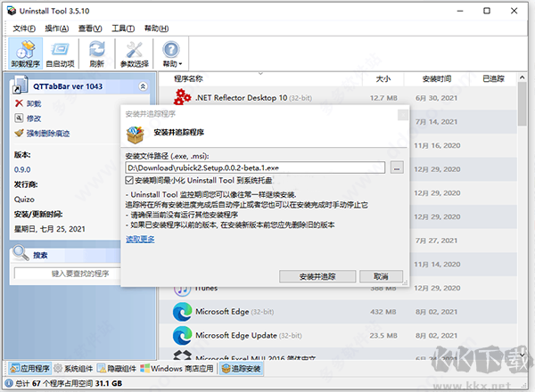Select the Microsoft Edge (32-bit) row

[338, 312]
